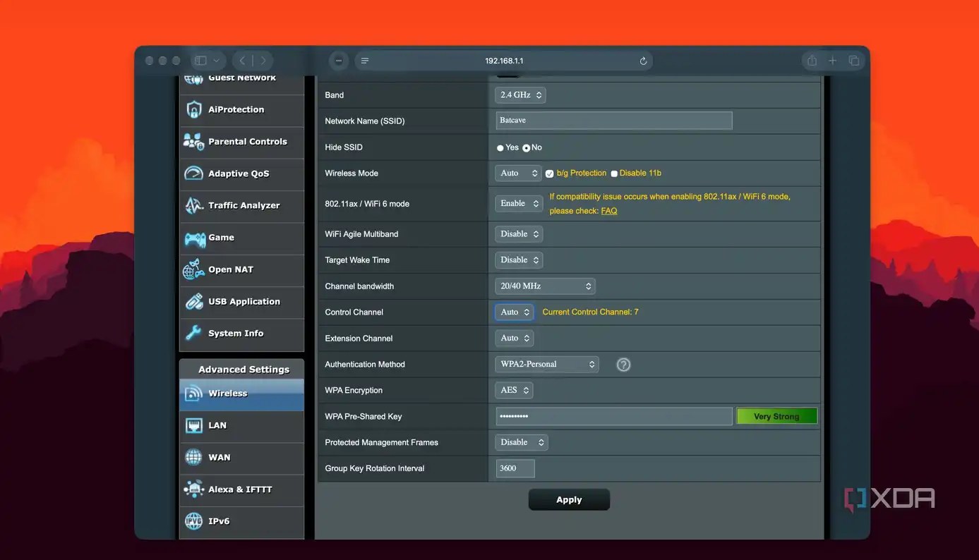979x560 pixels.
Task: Show Safari tab overview
Action: click(854, 61)
